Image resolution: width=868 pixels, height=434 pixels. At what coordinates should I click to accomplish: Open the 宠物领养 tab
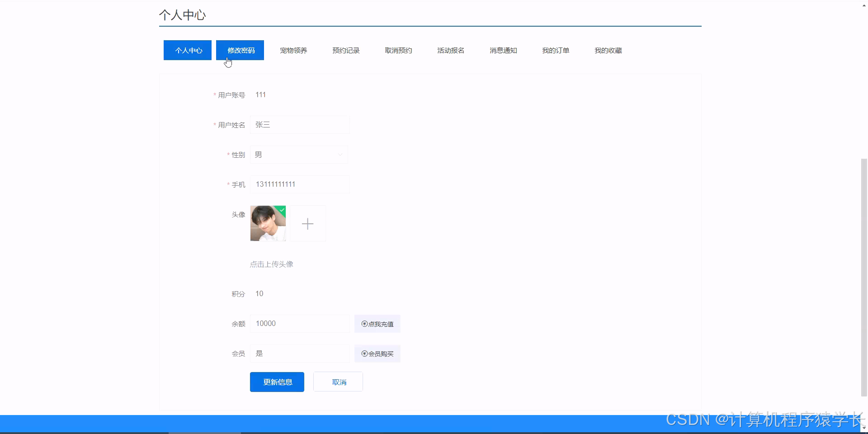pyautogui.click(x=293, y=50)
